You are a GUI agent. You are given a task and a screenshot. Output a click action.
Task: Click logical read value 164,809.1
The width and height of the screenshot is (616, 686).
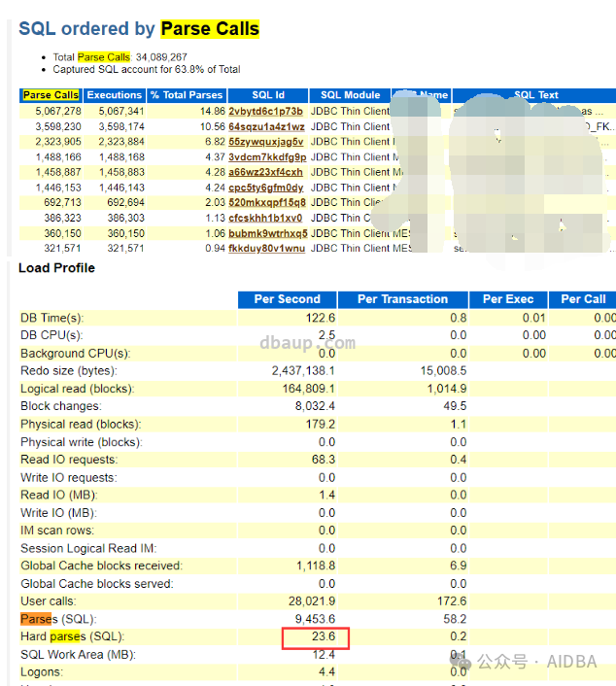pyautogui.click(x=308, y=389)
